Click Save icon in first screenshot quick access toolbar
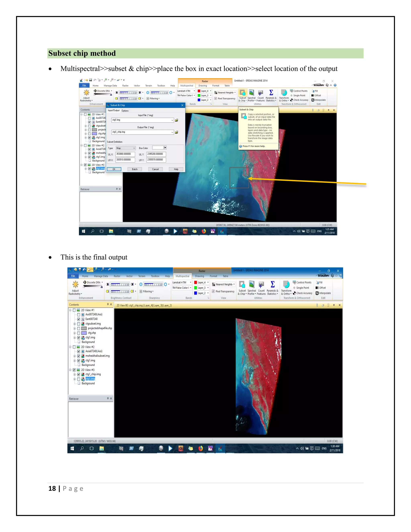Screen dimensions: 411x532 tap(91, 80)
